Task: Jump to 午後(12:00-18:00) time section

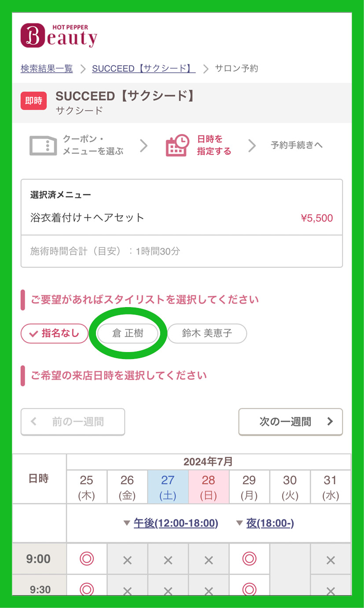Action: (176, 523)
